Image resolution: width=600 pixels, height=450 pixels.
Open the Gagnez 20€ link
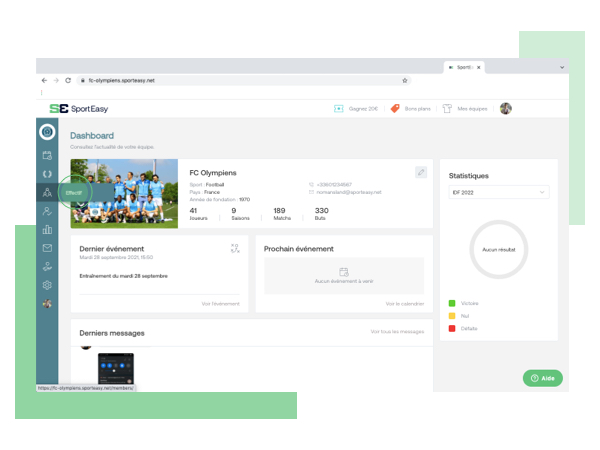point(363,109)
